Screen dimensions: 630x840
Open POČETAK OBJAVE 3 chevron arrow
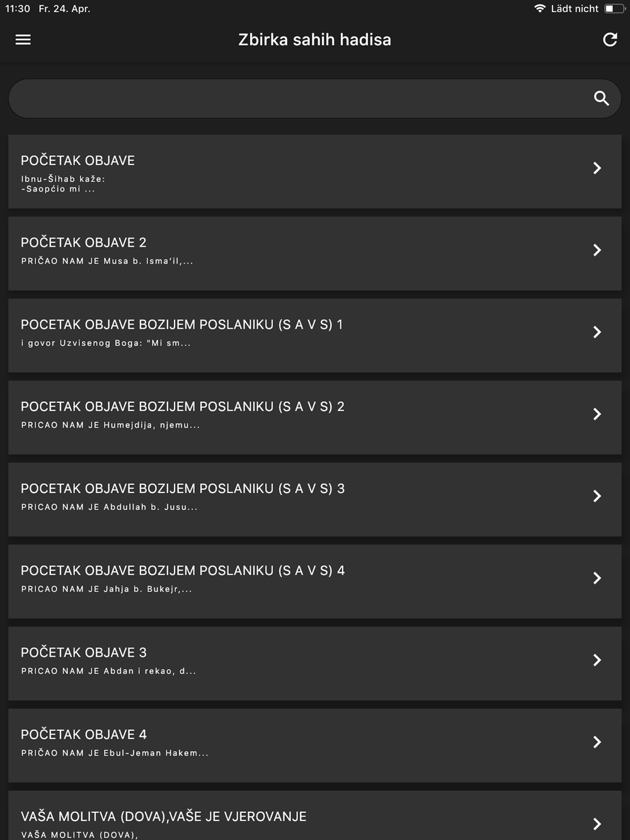[x=597, y=660]
